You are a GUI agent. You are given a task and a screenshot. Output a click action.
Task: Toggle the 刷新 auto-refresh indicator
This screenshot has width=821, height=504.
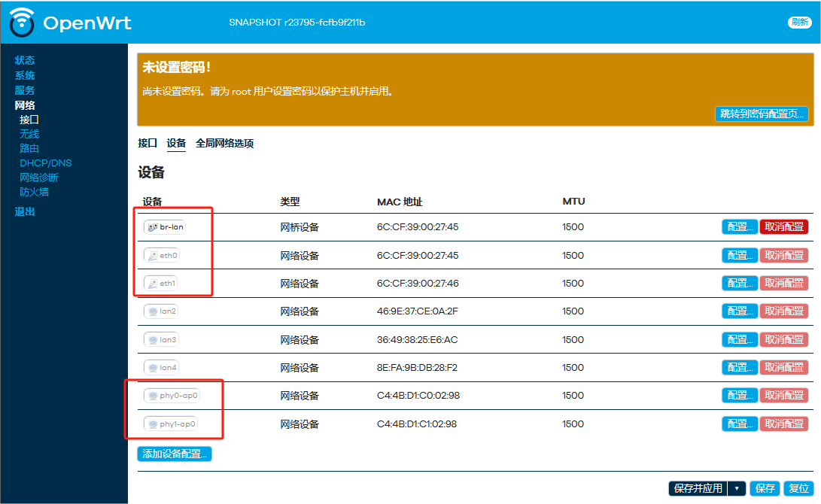pyautogui.click(x=799, y=23)
